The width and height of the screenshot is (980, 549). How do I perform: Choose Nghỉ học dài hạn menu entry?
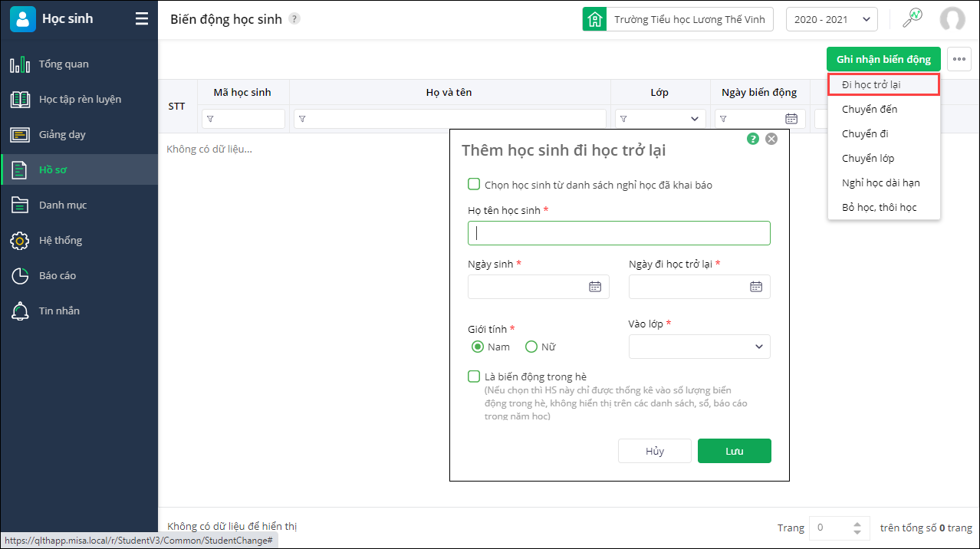point(880,182)
